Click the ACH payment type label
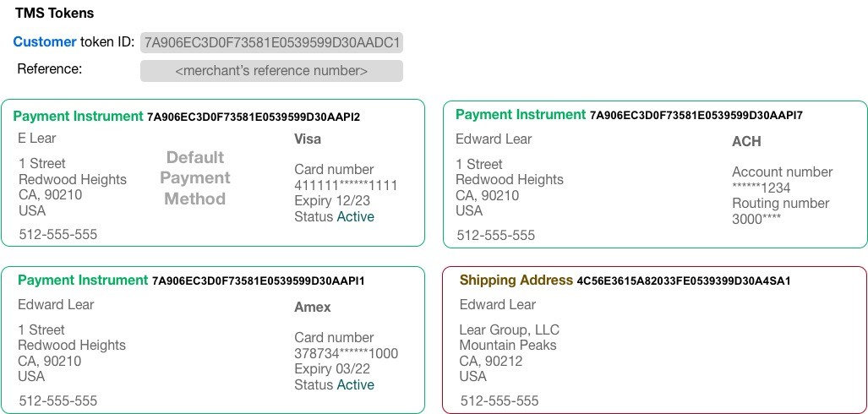The image size is (868, 414). point(746,141)
